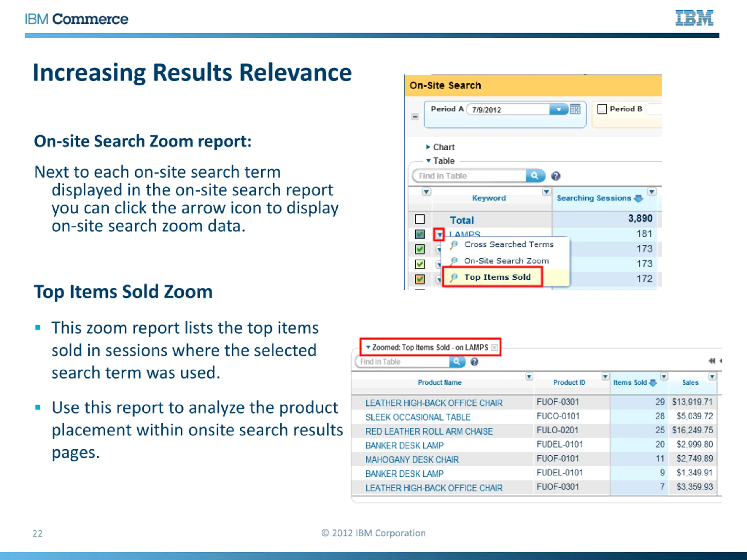Select Cross Searched Terms menu entry

tap(508, 244)
